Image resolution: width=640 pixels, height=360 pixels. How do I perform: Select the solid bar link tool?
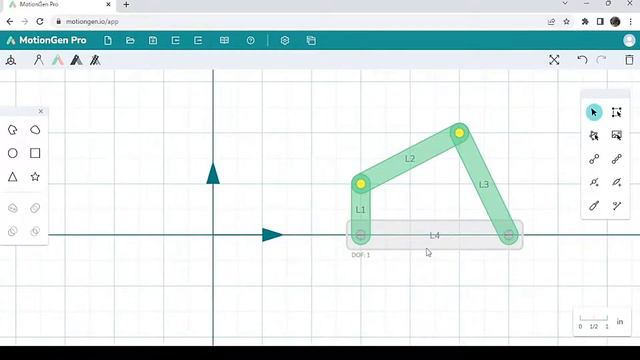pyautogui.click(x=594, y=206)
